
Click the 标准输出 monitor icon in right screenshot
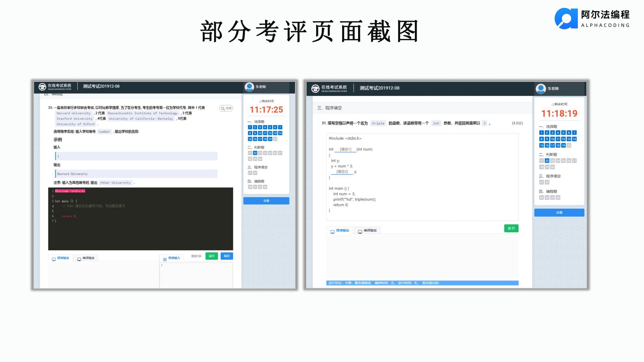(x=332, y=232)
